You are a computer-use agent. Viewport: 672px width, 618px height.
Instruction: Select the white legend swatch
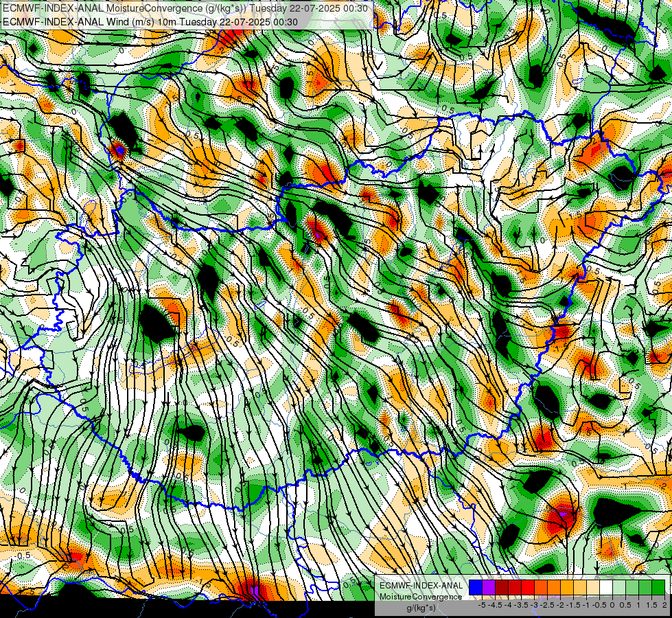click(x=606, y=587)
